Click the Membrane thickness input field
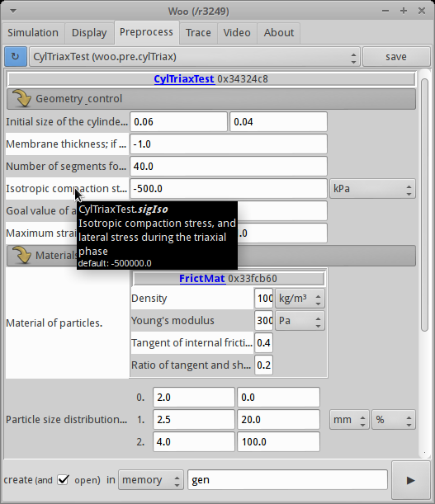 coord(229,144)
